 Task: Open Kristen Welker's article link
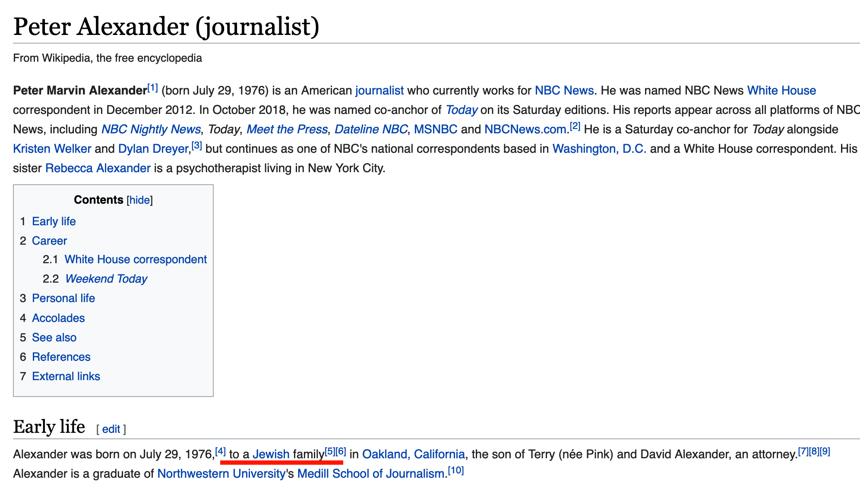52,149
